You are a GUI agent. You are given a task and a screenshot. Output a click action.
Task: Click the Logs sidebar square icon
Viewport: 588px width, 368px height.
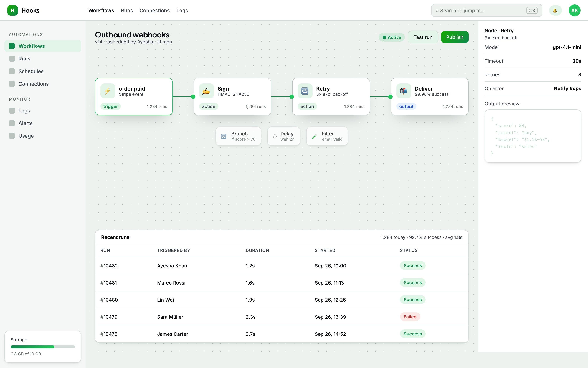pyautogui.click(x=12, y=111)
